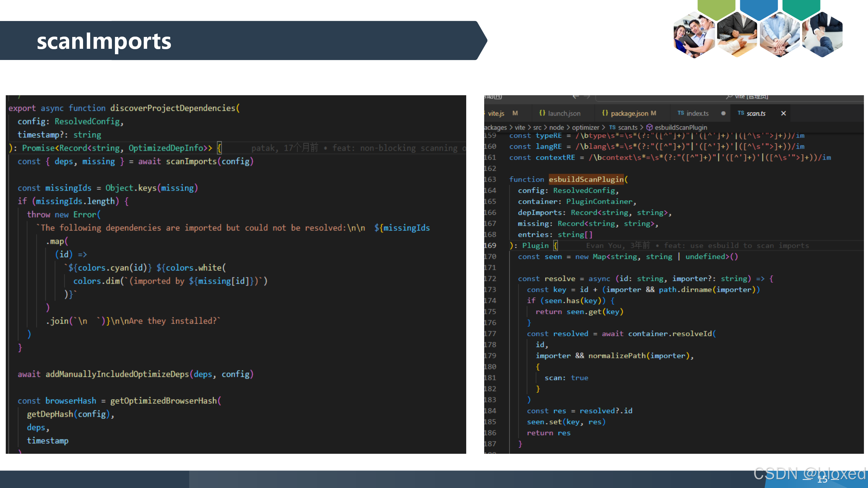Screen dimensions: 868x488
Task: Click 'const contextRE' on line 161
Action: 542,158
